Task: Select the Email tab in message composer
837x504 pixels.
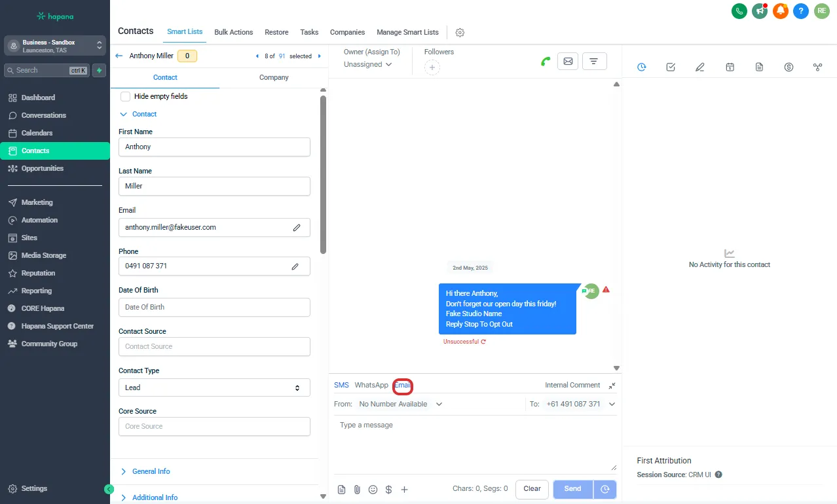Action: pyautogui.click(x=402, y=386)
